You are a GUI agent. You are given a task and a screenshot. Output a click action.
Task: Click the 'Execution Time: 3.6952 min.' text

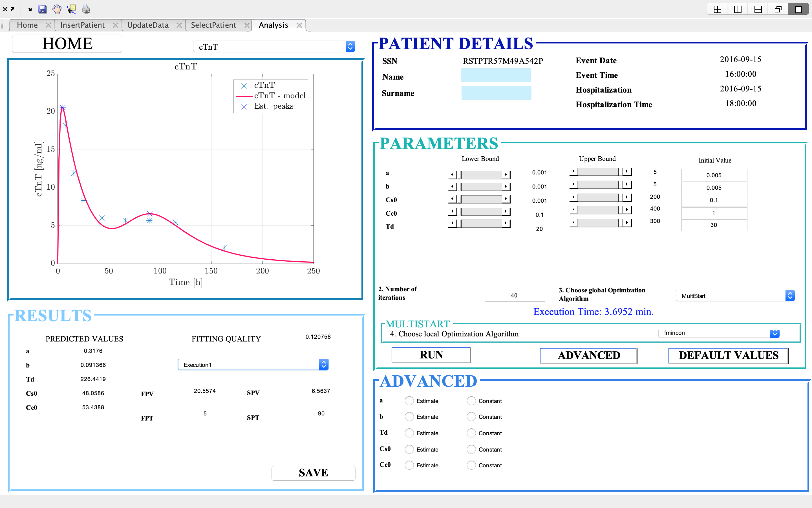coord(593,312)
